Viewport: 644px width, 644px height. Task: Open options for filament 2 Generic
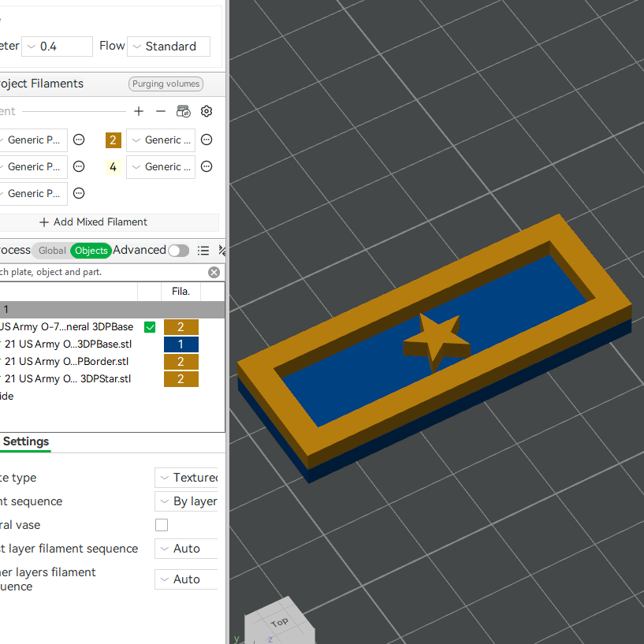207,140
